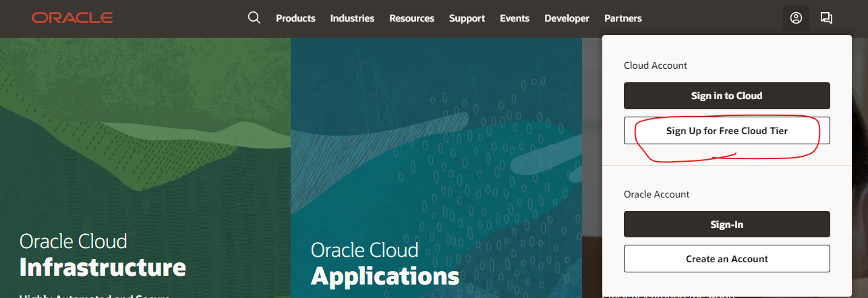This screenshot has height=298, width=868.
Task: Click the account profile icon
Action: click(796, 18)
